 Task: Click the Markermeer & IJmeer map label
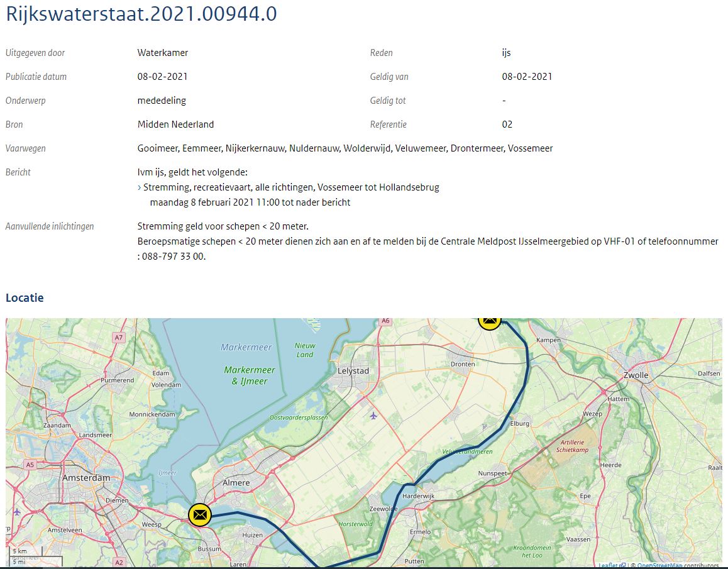tap(250, 375)
